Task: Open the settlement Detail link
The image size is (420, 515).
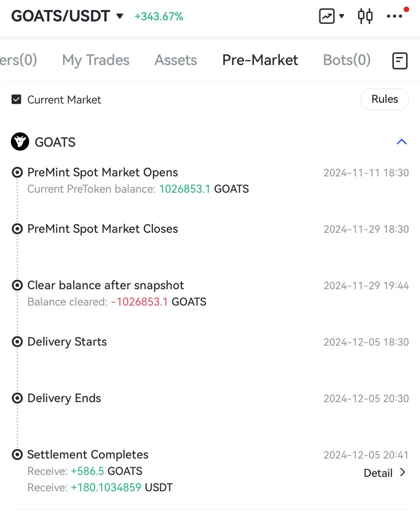Action: [385, 473]
